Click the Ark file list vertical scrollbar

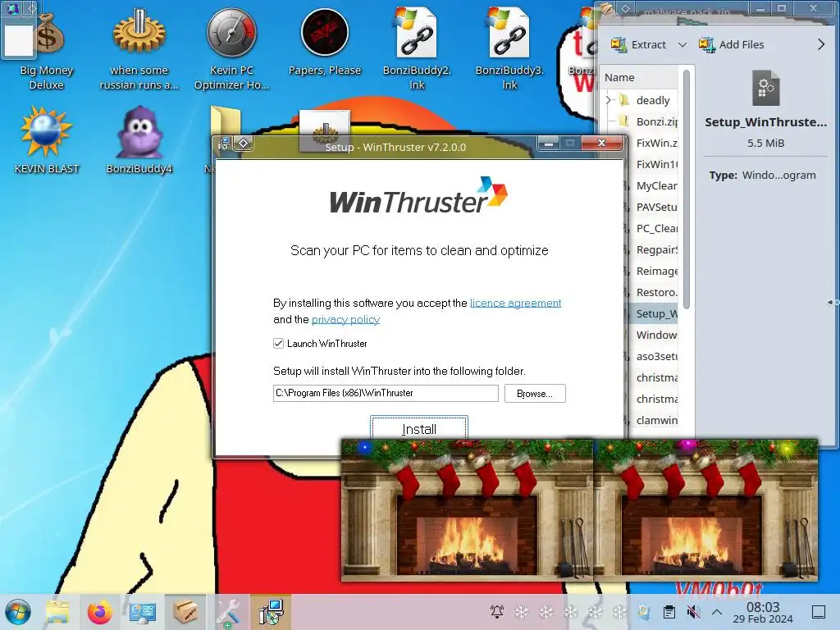point(687,188)
